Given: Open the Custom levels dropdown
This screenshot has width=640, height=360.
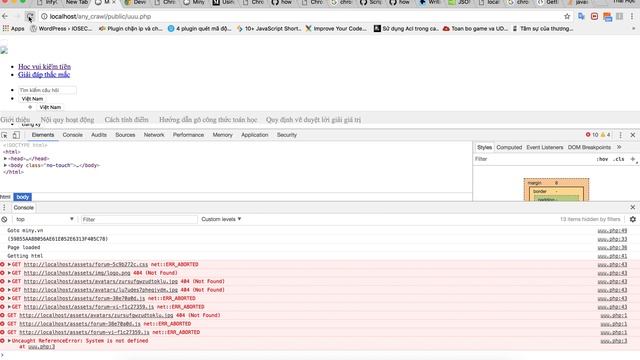Looking at the screenshot, I should [x=221, y=219].
